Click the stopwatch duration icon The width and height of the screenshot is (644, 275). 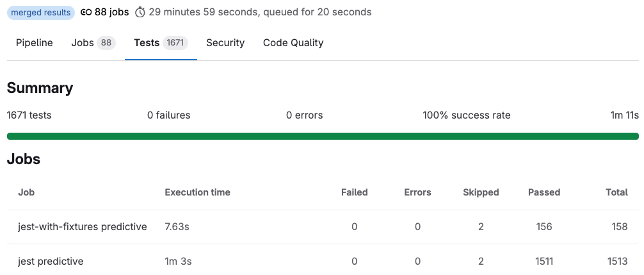(140, 12)
